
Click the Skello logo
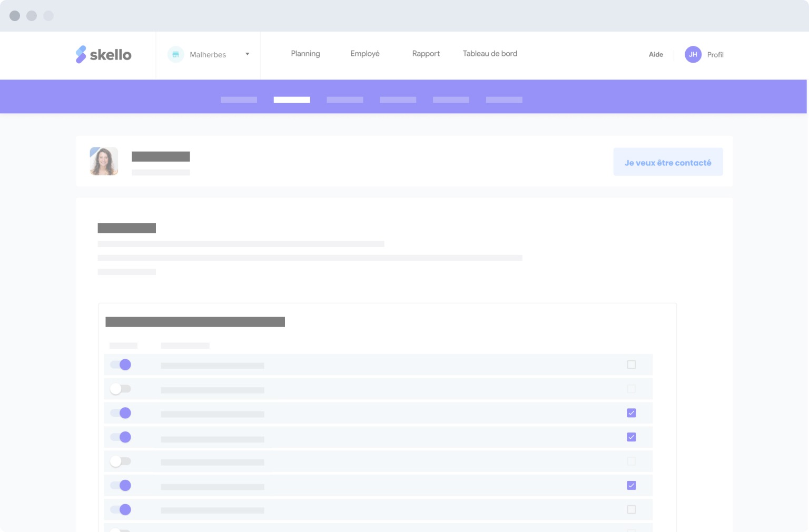point(103,54)
